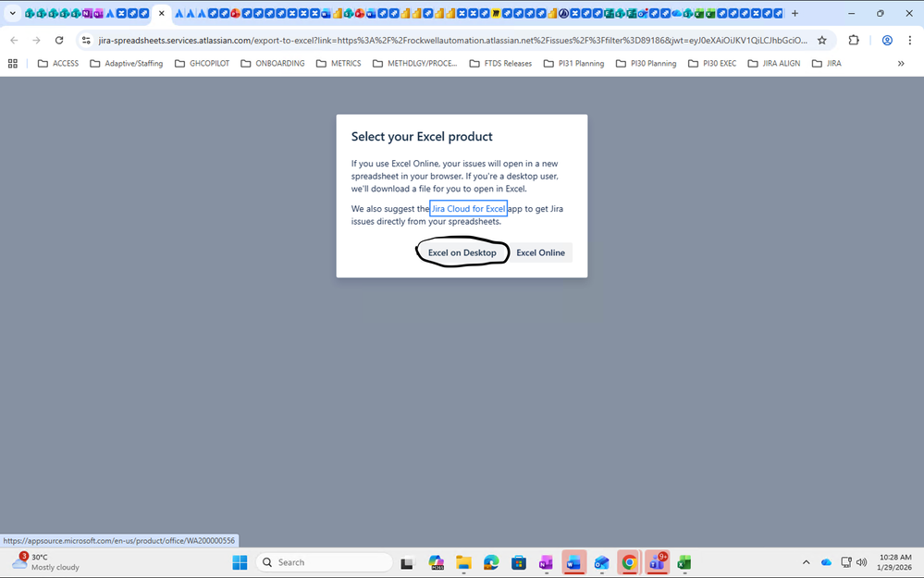
Task: Open Excel from taskbar
Action: coord(684,562)
